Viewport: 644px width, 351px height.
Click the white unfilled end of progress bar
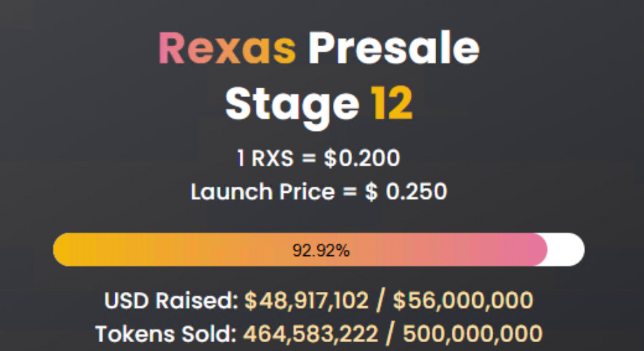[566, 250]
